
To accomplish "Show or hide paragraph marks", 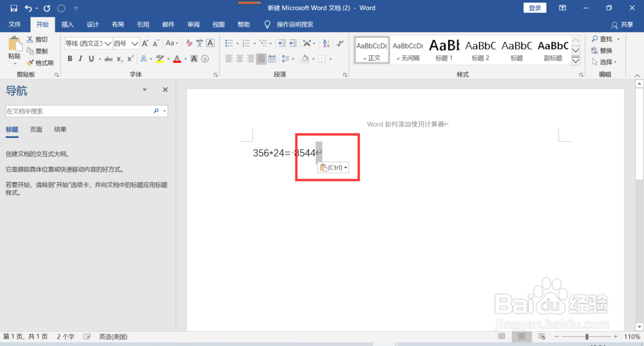I will point(339,43).
